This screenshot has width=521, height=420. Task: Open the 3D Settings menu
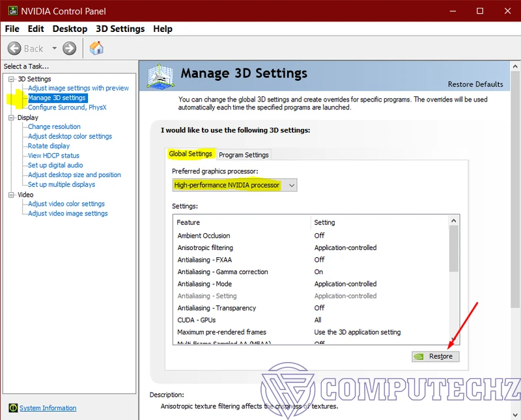pos(120,29)
